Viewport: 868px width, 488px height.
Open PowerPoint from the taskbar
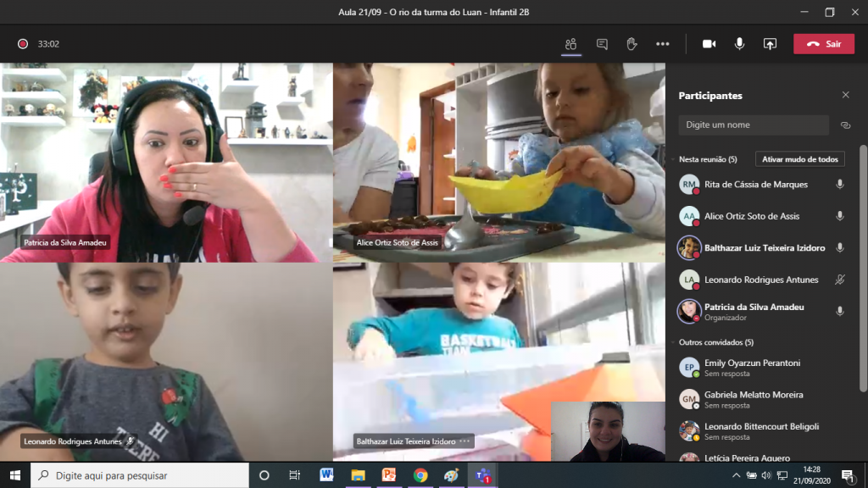(389, 475)
